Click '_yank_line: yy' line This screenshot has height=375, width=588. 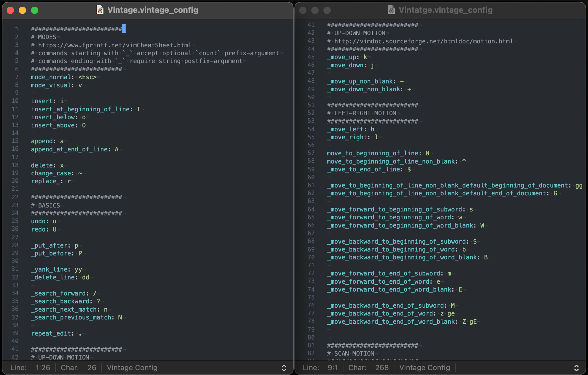coord(56,269)
